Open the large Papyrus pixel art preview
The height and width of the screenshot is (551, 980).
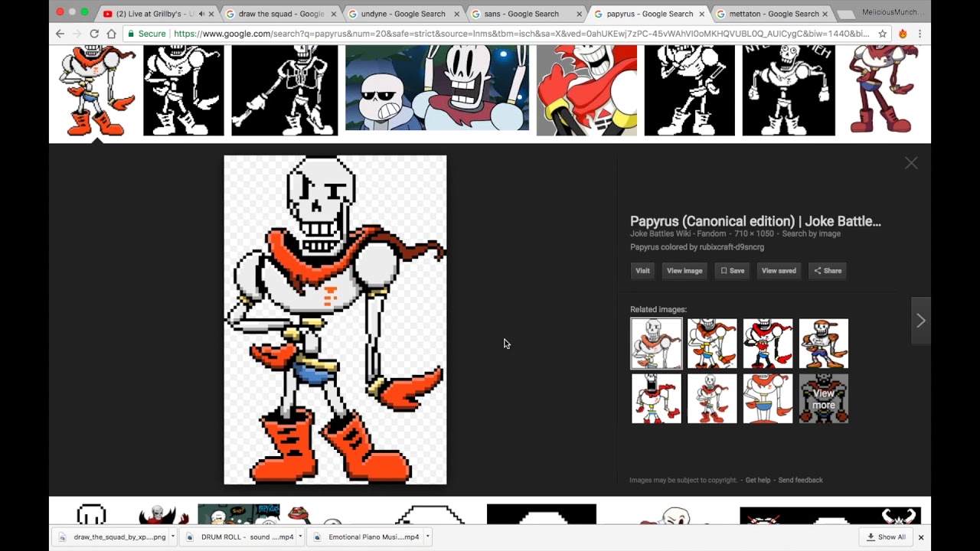pyautogui.click(x=335, y=320)
